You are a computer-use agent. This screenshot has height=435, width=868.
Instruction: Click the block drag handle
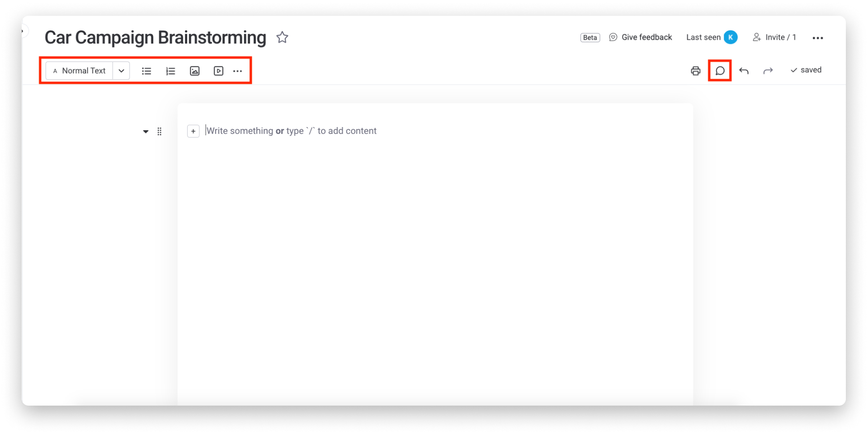tap(159, 132)
